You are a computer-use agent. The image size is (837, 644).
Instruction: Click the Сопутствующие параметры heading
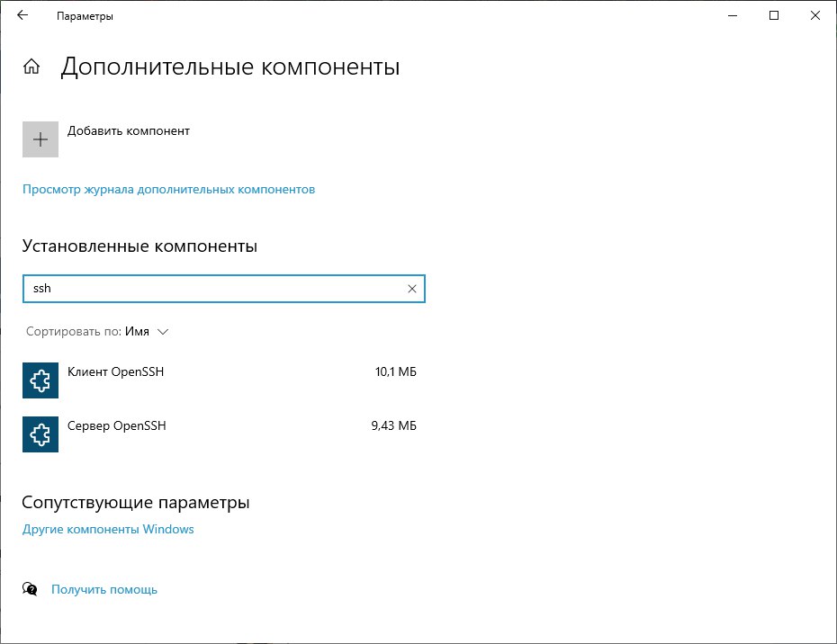pyautogui.click(x=136, y=503)
